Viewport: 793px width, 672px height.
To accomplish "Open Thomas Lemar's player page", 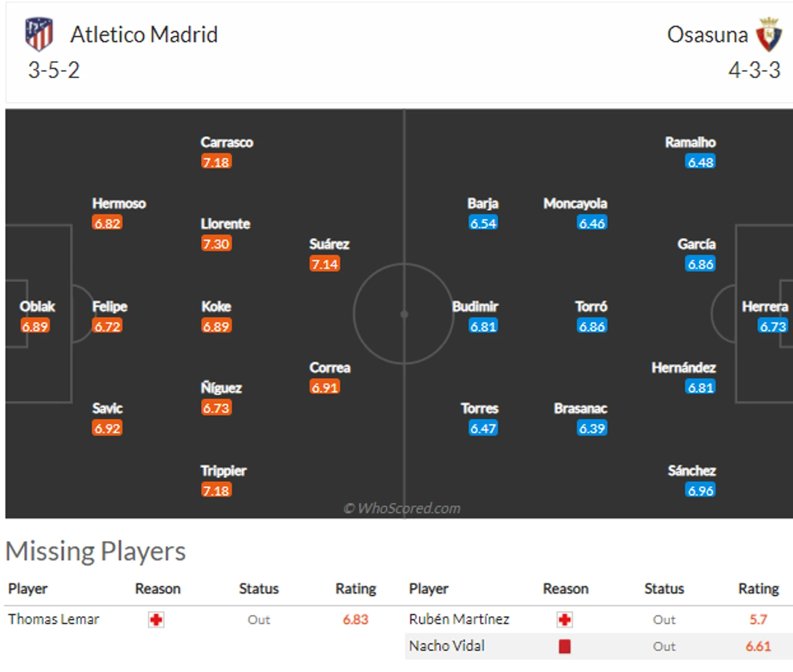I will click(54, 619).
